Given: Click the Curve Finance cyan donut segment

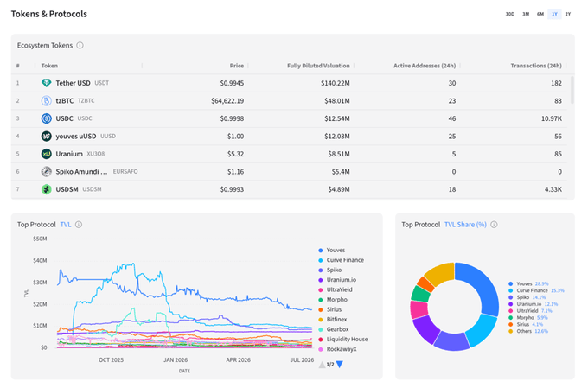Looking at the screenshot, I should (483, 331).
